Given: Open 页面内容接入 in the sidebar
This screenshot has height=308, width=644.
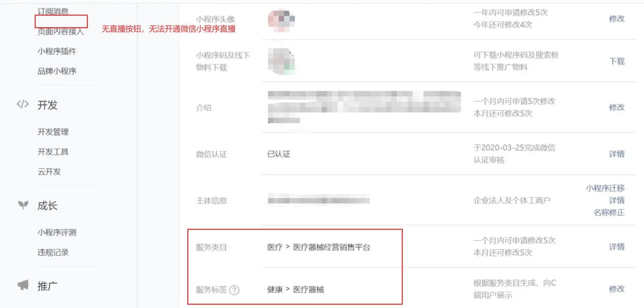Looking at the screenshot, I should (61, 31).
